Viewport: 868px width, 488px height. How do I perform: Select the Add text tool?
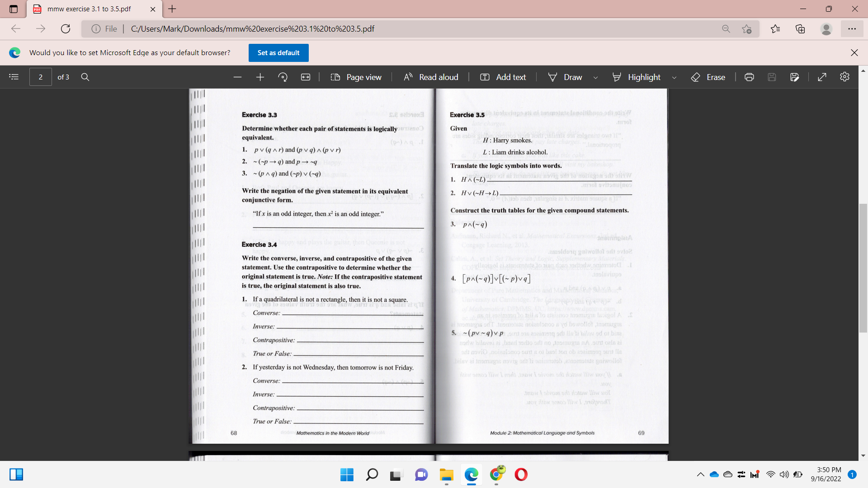[x=503, y=77]
